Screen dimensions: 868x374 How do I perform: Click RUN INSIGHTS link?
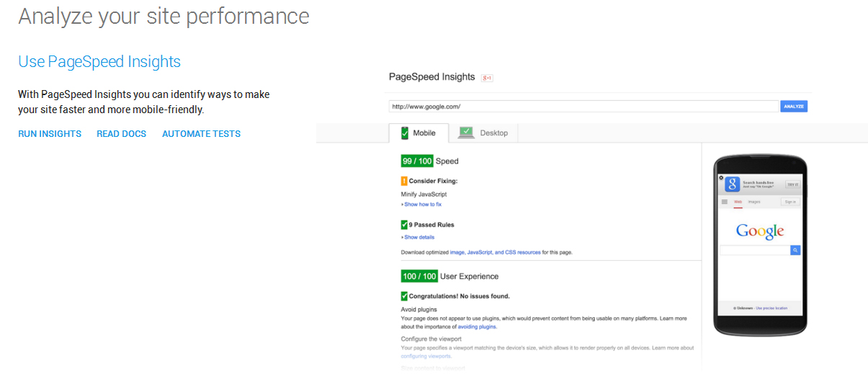click(50, 134)
